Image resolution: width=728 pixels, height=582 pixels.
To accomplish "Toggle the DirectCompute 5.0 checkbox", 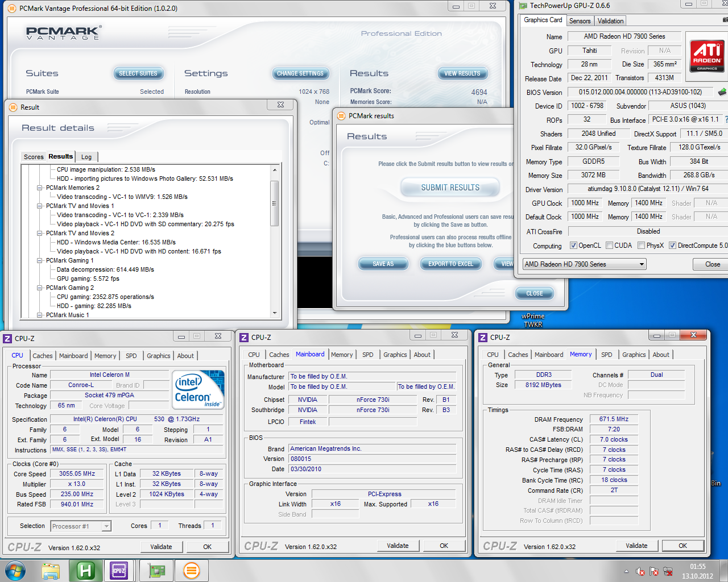I will (x=672, y=246).
